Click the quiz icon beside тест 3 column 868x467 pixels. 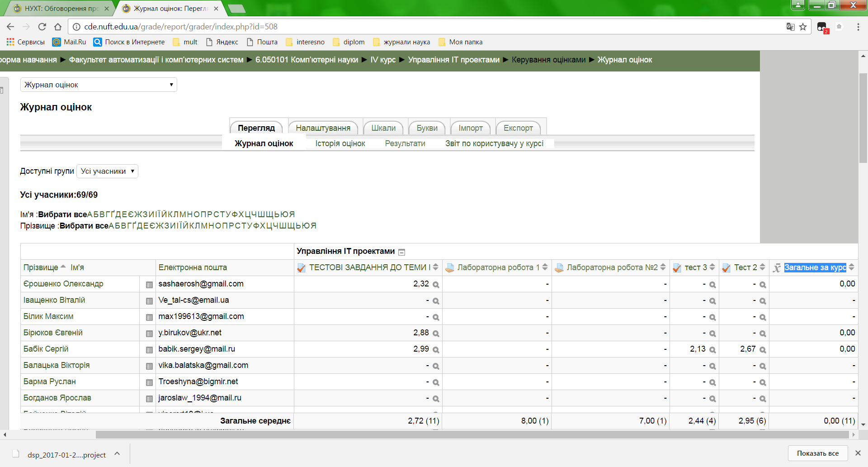click(677, 268)
